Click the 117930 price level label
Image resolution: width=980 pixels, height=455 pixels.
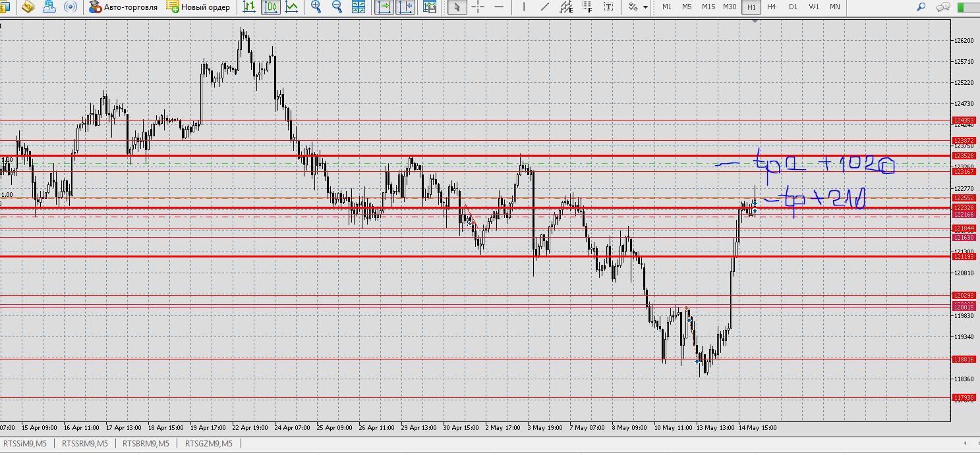964,397
